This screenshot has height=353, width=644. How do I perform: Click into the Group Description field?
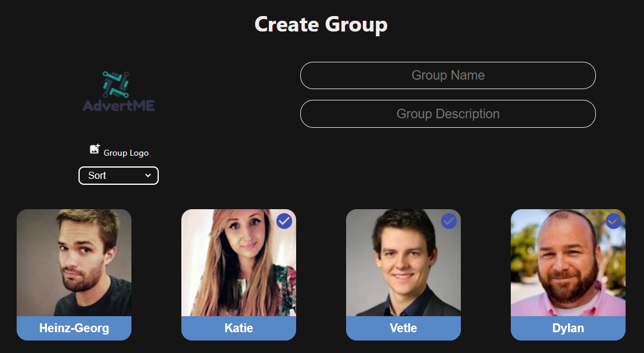pyautogui.click(x=448, y=114)
